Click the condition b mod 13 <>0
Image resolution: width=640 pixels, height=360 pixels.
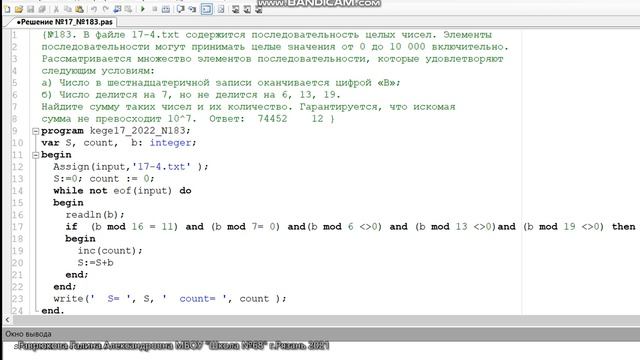point(456,227)
